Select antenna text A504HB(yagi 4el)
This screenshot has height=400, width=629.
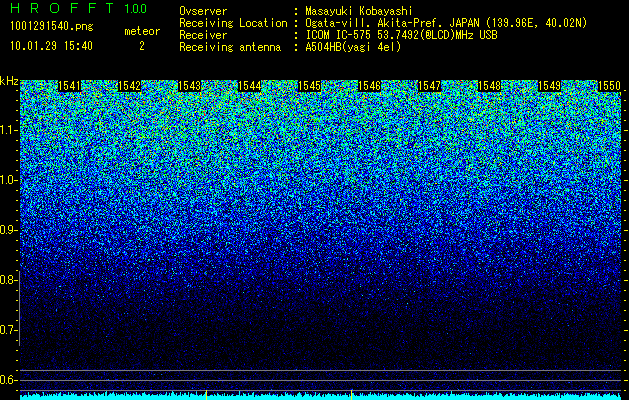tap(353, 47)
